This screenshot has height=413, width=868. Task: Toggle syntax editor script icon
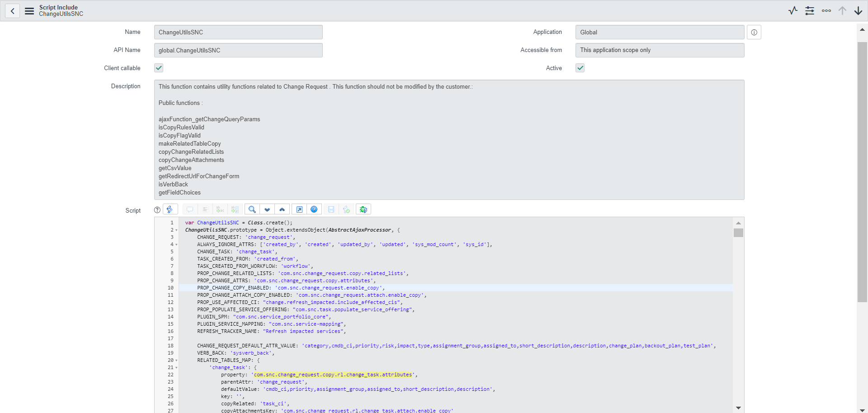coord(170,209)
